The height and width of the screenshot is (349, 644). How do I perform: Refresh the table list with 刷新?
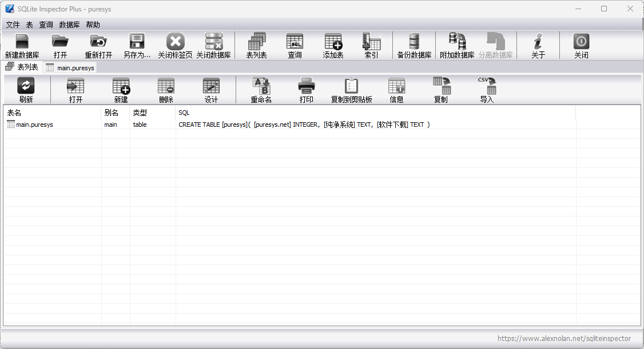click(x=25, y=89)
